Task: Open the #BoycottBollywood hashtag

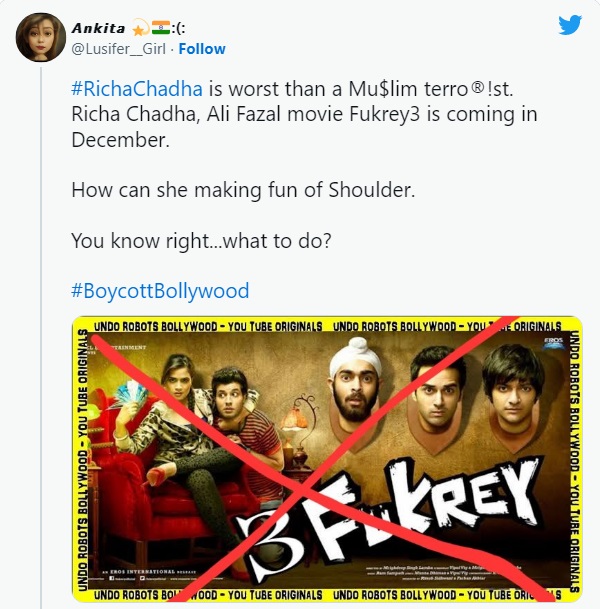Action: pos(160,291)
